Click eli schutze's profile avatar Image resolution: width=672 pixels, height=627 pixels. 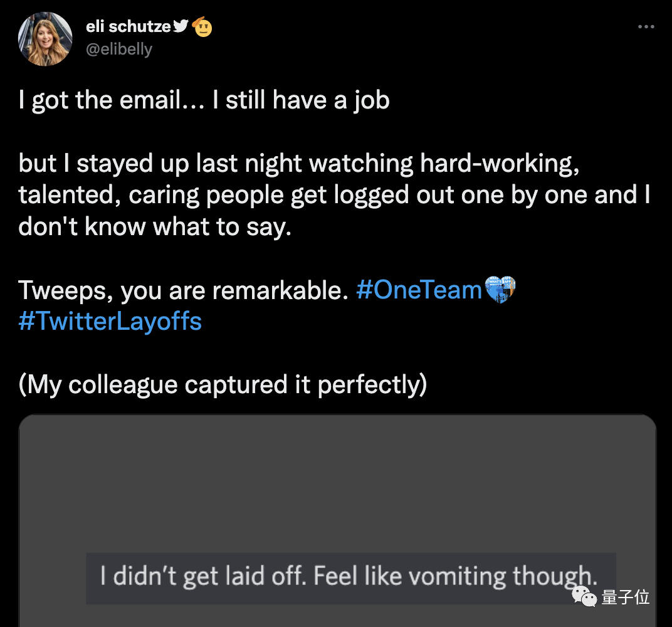click(x=45, y=39)
